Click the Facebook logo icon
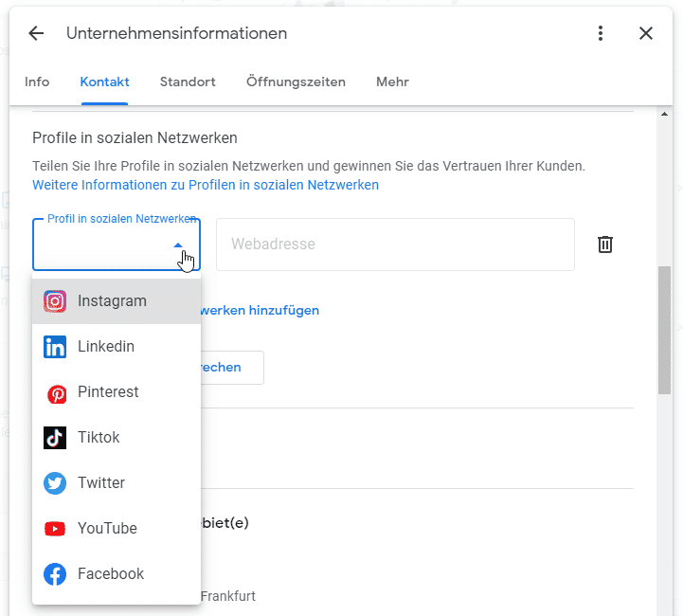683x616 pixels. 55,574
